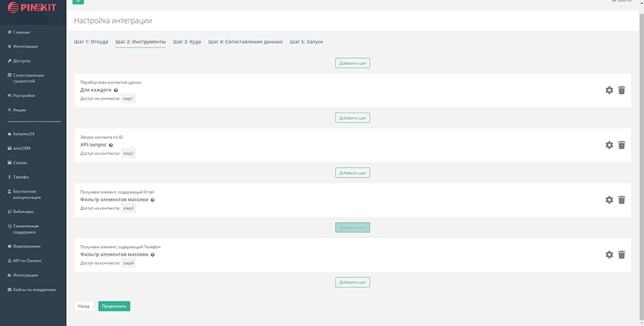The image size is (644, 326).
Task: Toggle sidebar with green hamburger button
Action: click(79, 2)
